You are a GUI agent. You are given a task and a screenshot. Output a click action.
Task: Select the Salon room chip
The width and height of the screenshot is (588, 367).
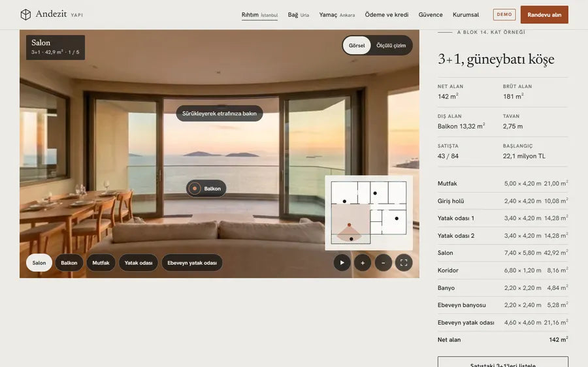tap(39, 263)
